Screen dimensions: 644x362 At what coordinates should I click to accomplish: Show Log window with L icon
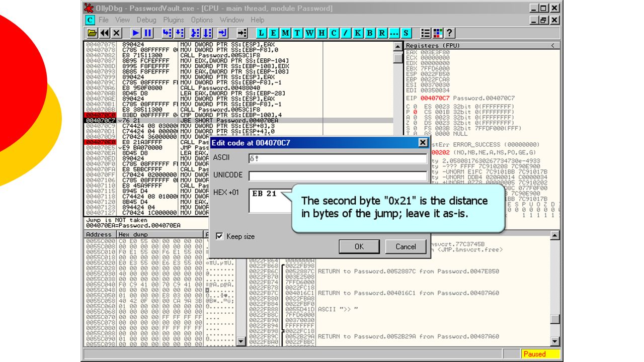(x=262, y=33)
